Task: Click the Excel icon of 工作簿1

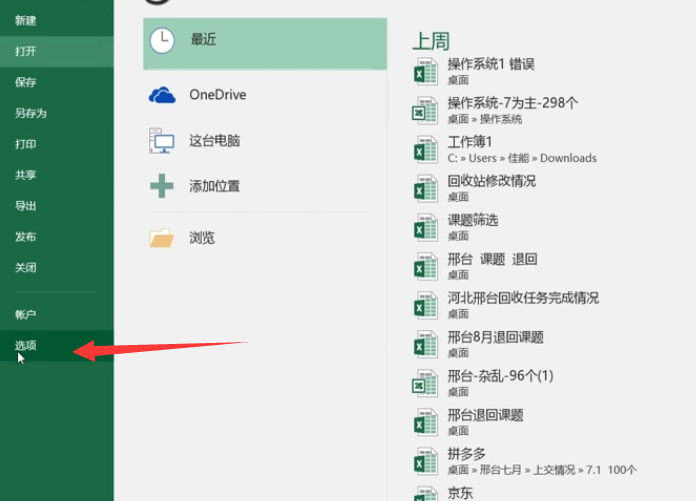Action: tap(426, 150)
